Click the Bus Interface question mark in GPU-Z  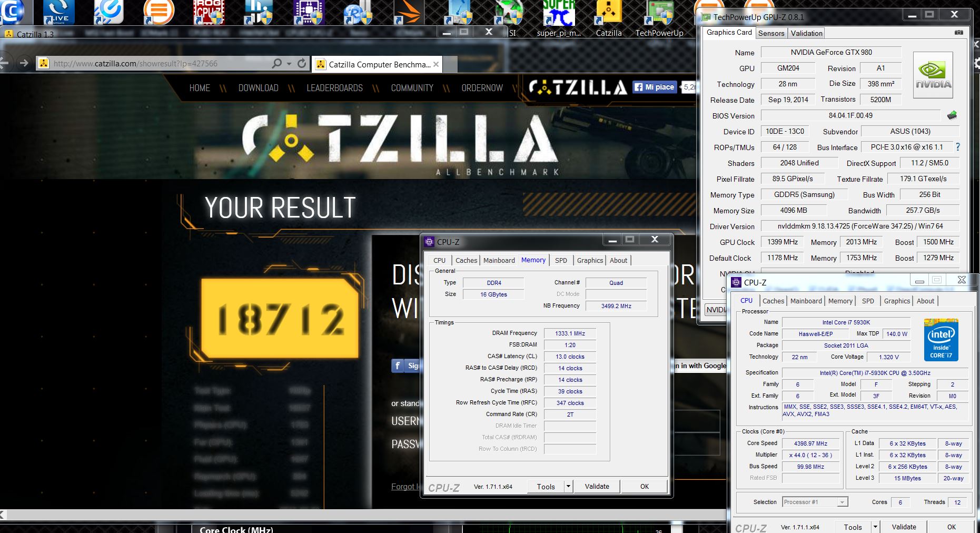point(957,147)
